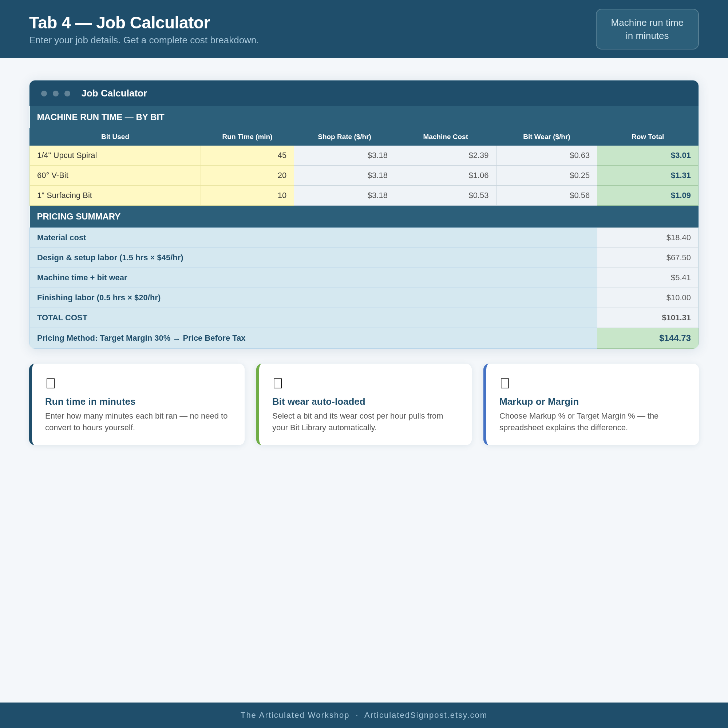This screenshot has height=728, width=728.
Task: Click the $67.50 labor value
Action: coord(648,258)
